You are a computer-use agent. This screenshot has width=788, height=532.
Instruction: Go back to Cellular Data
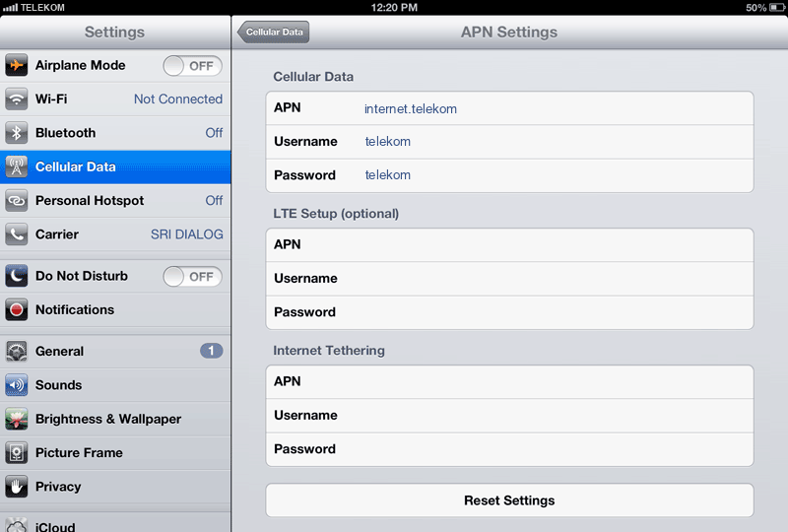pyautogui.click(x=274, y=33)
